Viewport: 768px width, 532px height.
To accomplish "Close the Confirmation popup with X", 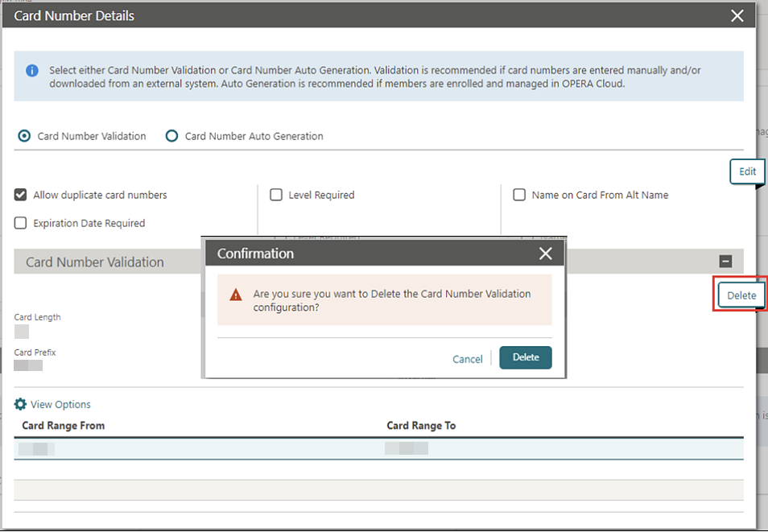I will click(x=545, y=254).
